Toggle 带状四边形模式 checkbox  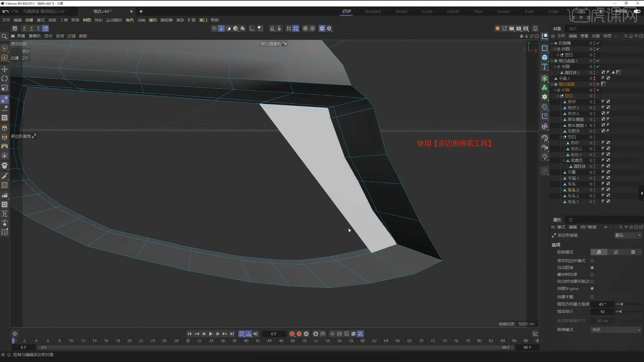tap(592, 261)
